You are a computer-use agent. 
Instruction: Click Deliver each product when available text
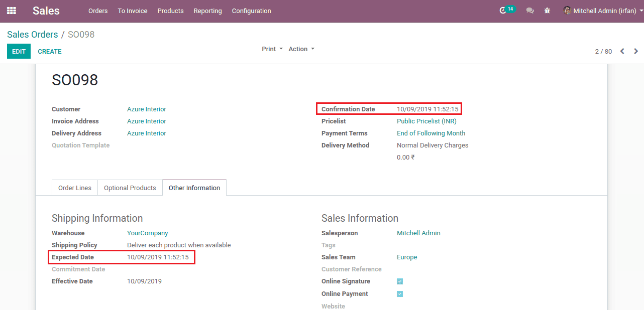pyautogui.click(x=179, y=245)
